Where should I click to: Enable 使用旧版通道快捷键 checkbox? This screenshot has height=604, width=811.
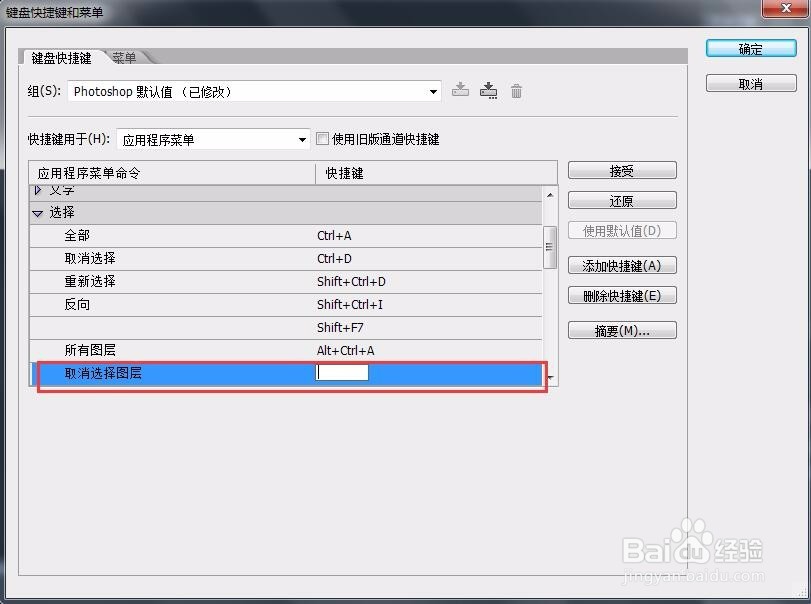tap(323, 138)
